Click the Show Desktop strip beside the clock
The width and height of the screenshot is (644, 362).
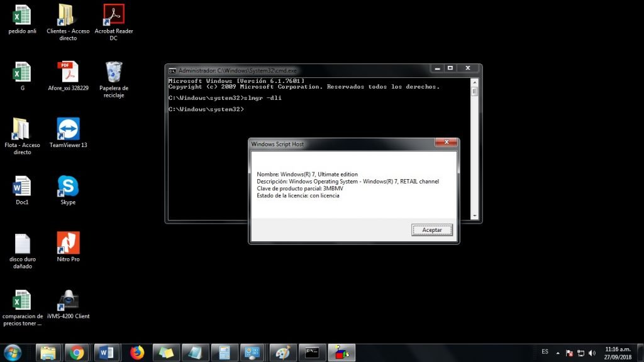pos(641,353)
